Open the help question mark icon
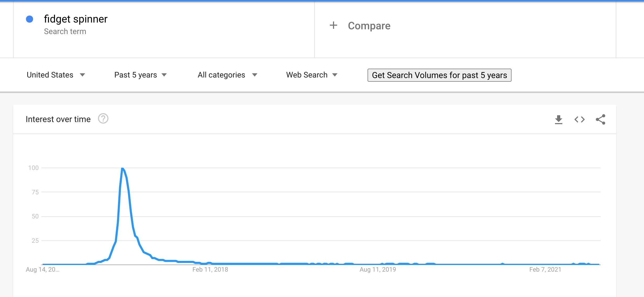 tap(103, 119)
